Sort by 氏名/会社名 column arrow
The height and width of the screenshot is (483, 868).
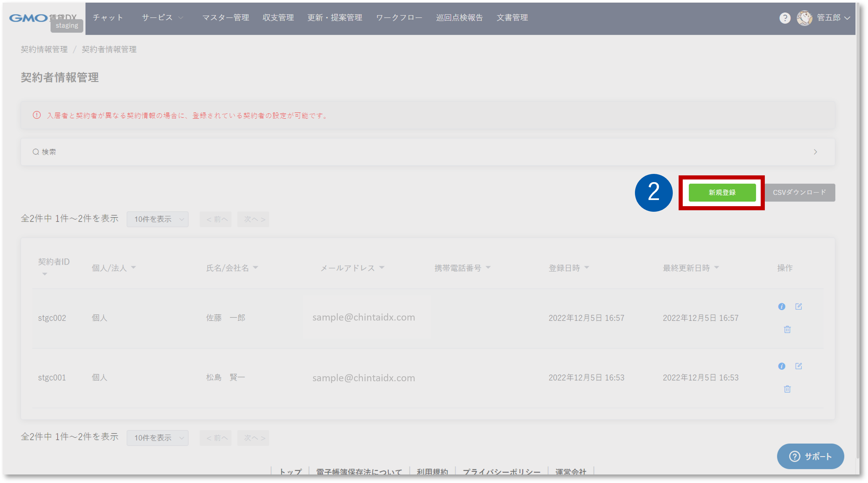(255, 268)
